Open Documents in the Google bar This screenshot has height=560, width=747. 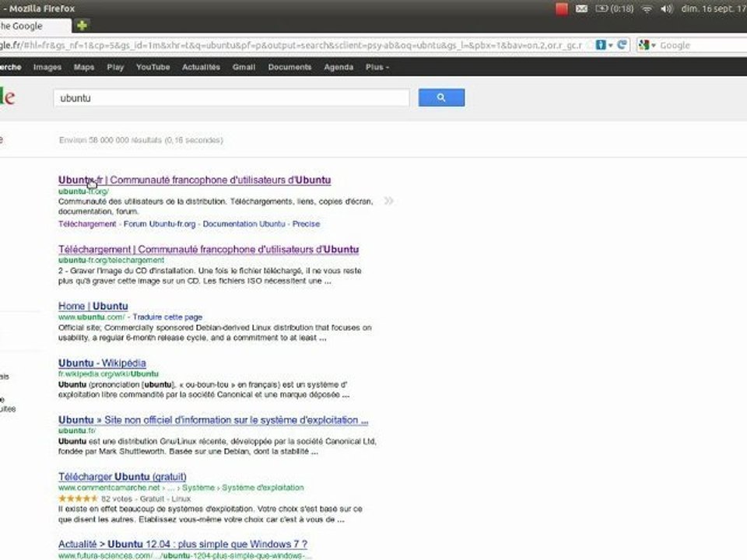289,67
